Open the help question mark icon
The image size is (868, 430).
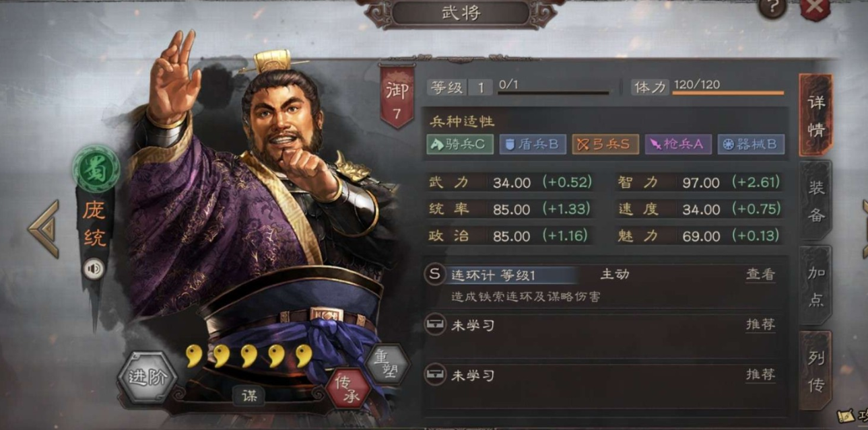pyautogui.click(x=771, y=7)
